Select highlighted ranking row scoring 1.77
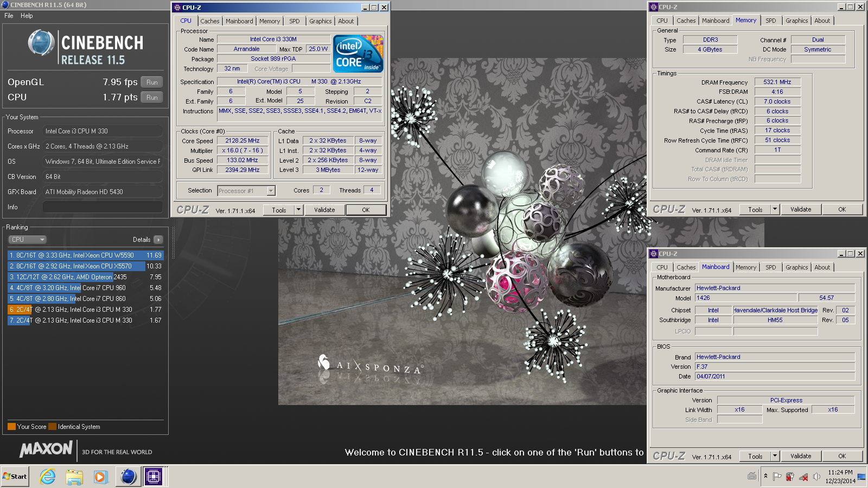868x488 pixels. (x=86, y=310)
